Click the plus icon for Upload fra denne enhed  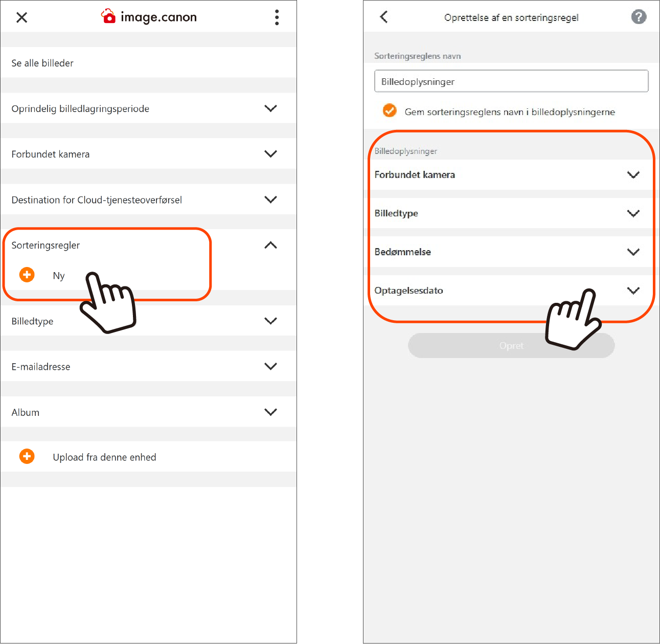click(27, 456)
